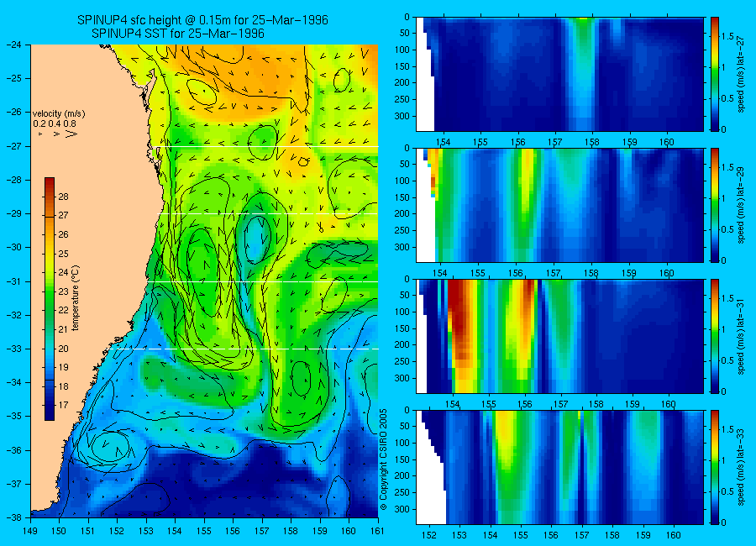Click the 17 tick on temperature colorbar
This screenshot has height=546, width=756.
pos(63,405)
